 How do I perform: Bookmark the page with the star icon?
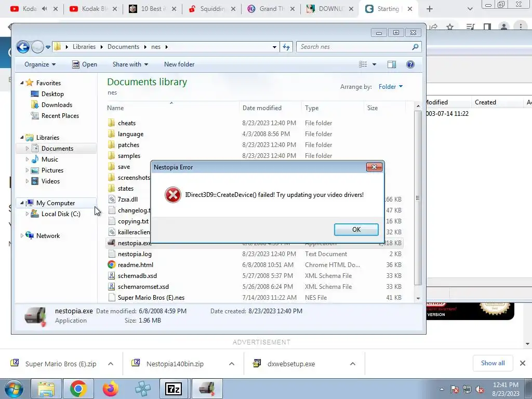pyautogui.click(x=450, y=27)
